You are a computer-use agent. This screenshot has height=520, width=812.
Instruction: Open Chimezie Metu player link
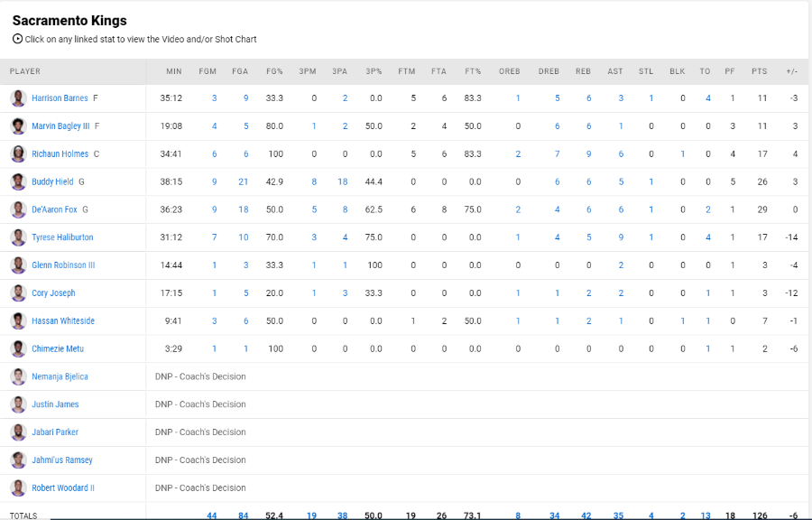(x=58, y=348)
